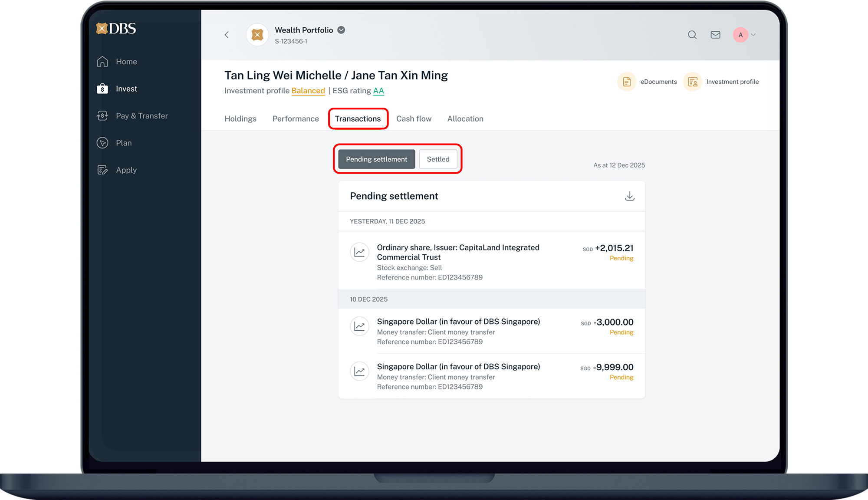This screenshot has height=500, width=868.
Task: Click the AA ESG rating link
Action: click(378, 91)
